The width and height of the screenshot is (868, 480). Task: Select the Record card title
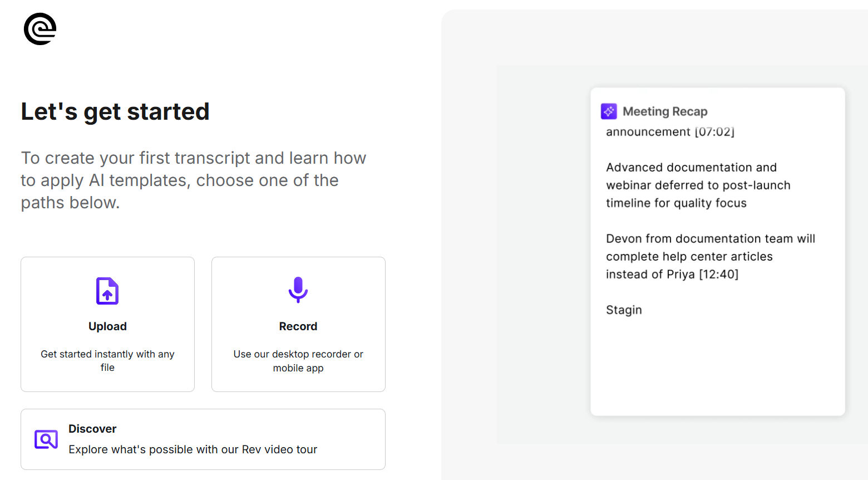(x=298, y=326)
